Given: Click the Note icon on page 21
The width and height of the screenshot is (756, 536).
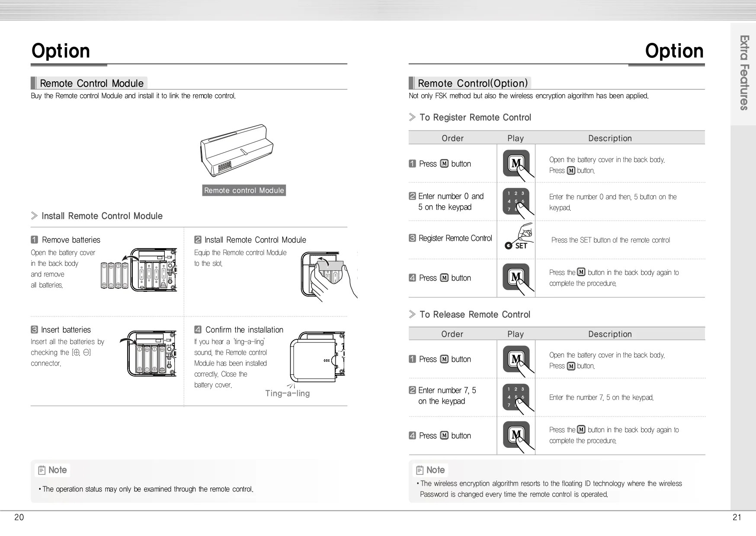Looking at the screenshot, I should (x=420, y=470).
